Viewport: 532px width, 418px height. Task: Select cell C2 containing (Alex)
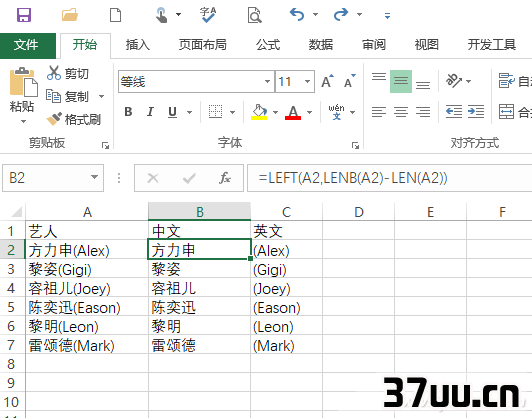click(286, 250)
